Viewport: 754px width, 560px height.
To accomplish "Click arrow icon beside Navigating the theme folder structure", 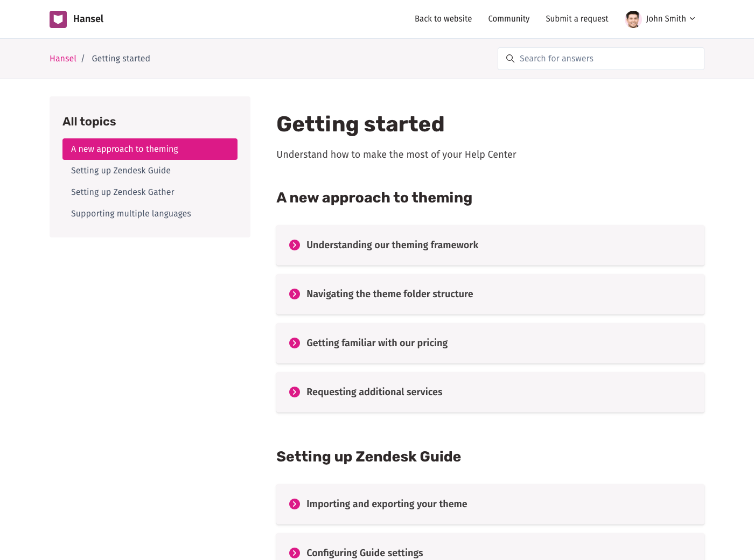I will 295,294.
